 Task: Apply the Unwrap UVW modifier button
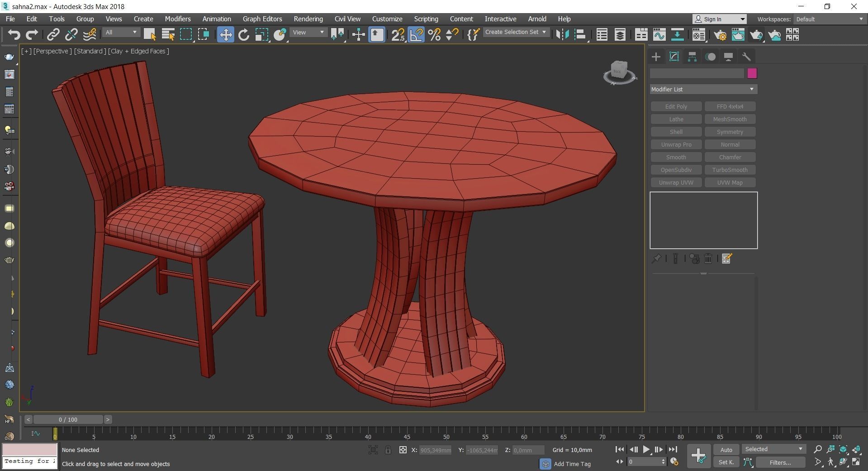point(676,182)
